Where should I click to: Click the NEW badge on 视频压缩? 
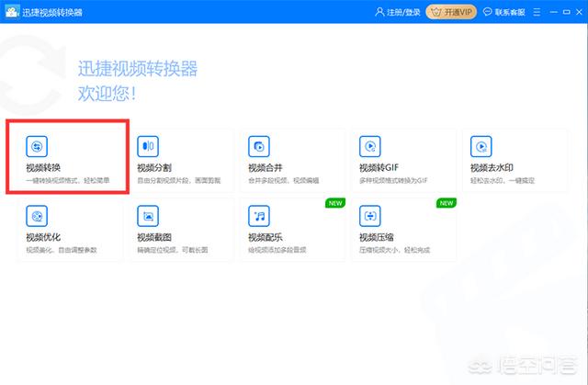(445, 203)
